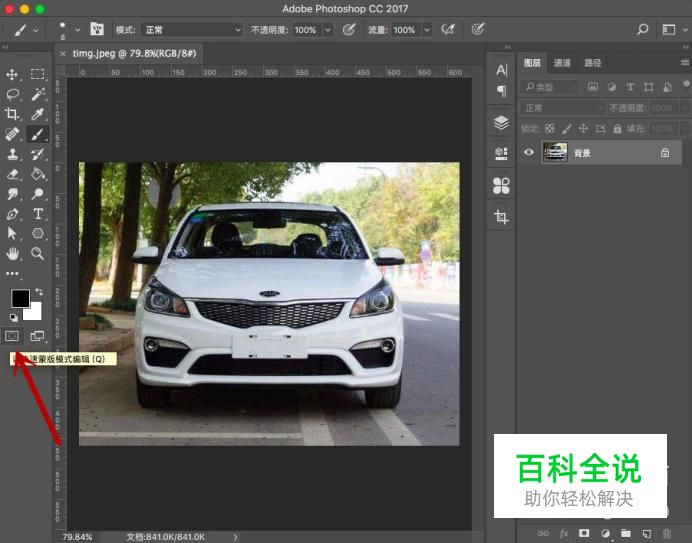The height and width of the screenshot is (543, 692).
Task: Select the Horizontal Type tool
Action: pos(38,214)
